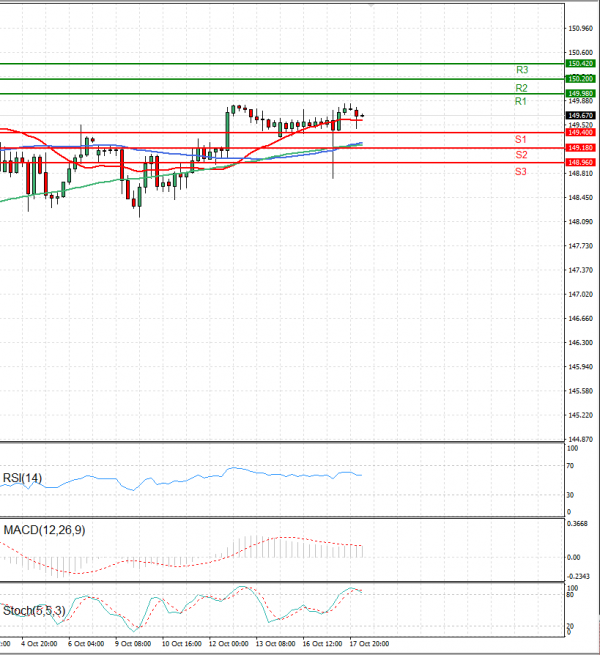The height and width of the screenshot is (655, 600).
Task: Click the green 150.420 price tag
Action: (580, 63)
